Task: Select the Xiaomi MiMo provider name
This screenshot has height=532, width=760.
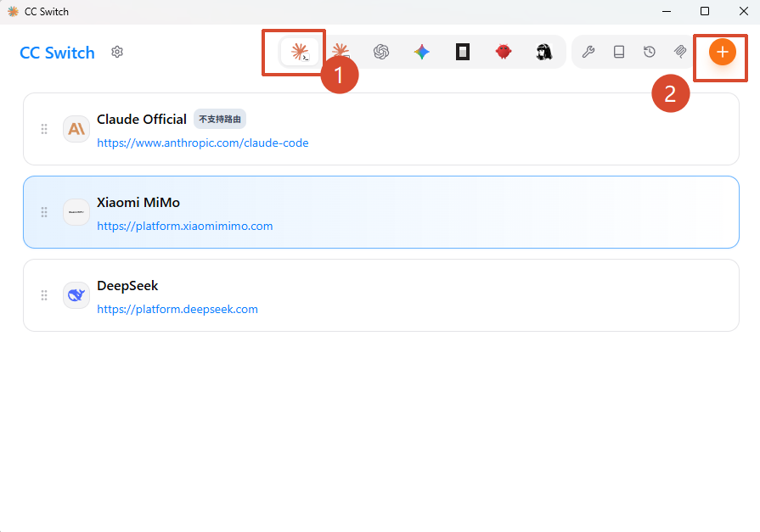Action: click(x=138, y=203)
